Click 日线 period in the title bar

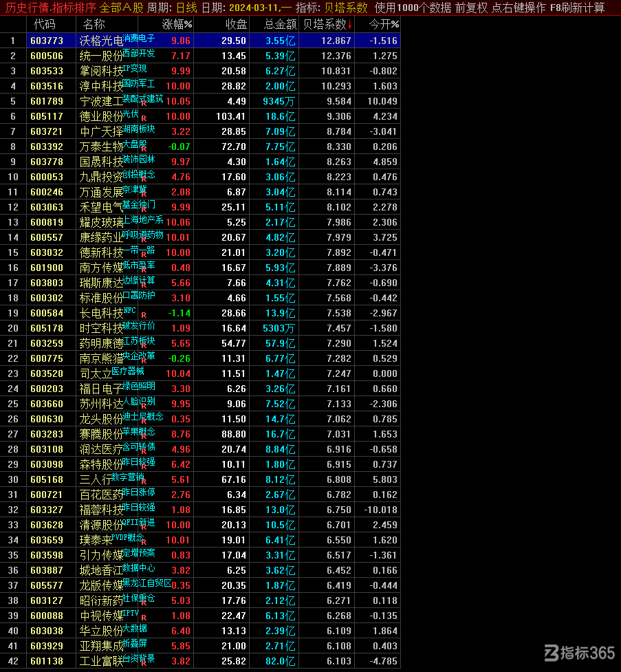[187, 8]
